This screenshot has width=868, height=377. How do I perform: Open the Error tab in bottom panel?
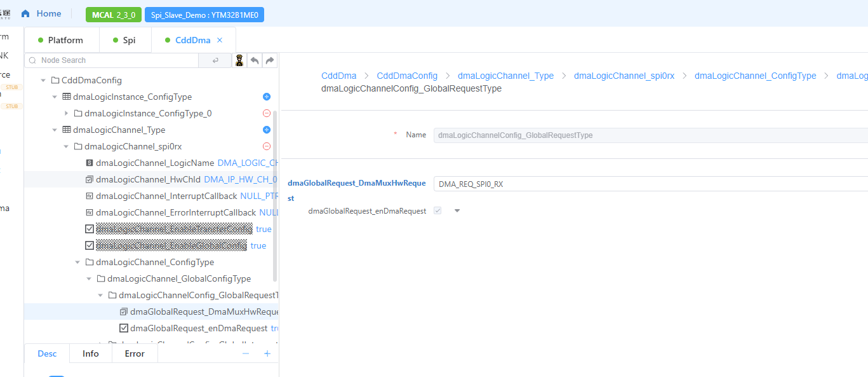[135, 353]
